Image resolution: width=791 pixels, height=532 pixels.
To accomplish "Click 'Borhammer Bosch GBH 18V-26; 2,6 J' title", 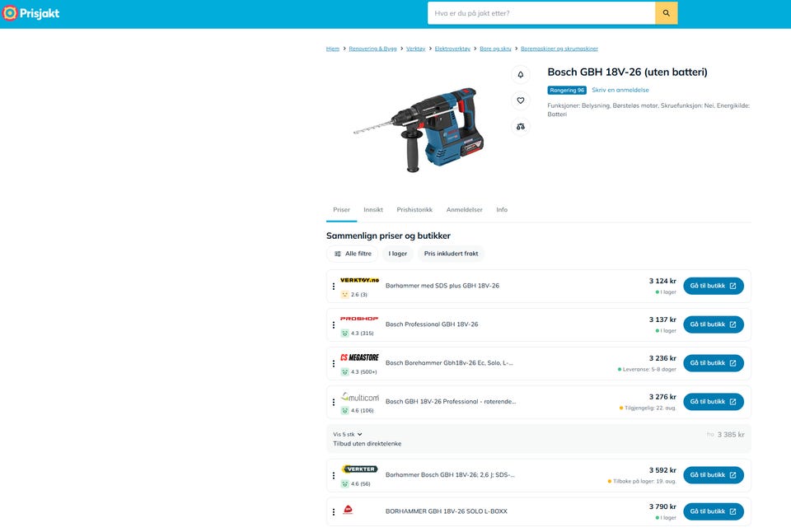I will 450,475.
